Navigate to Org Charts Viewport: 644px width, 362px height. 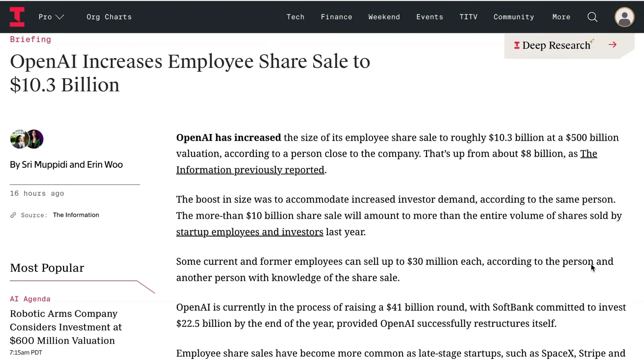(109, 17)
